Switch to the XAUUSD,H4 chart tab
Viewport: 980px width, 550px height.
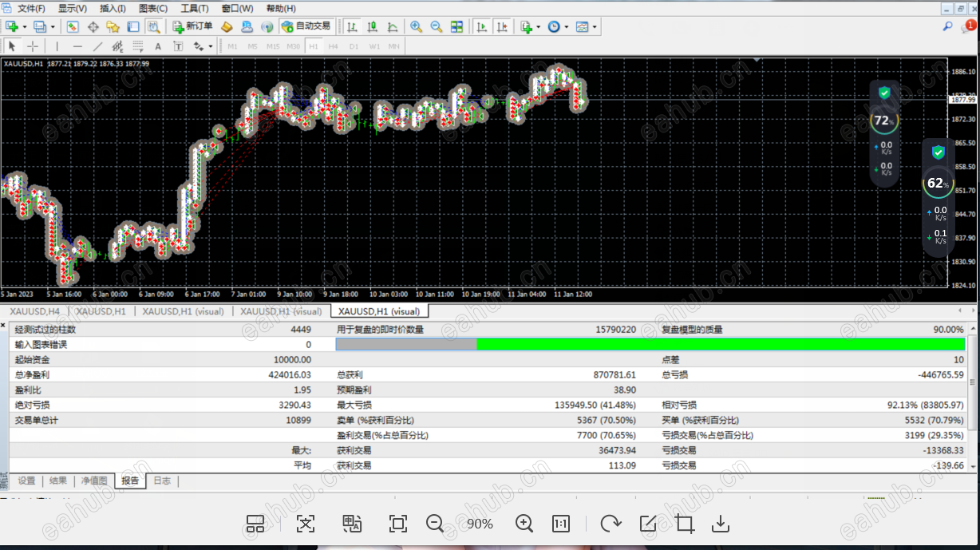click(35, 311)
